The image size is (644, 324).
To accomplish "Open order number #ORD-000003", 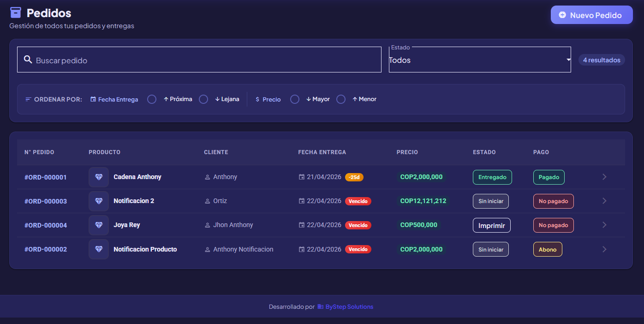I will [46, 201].
